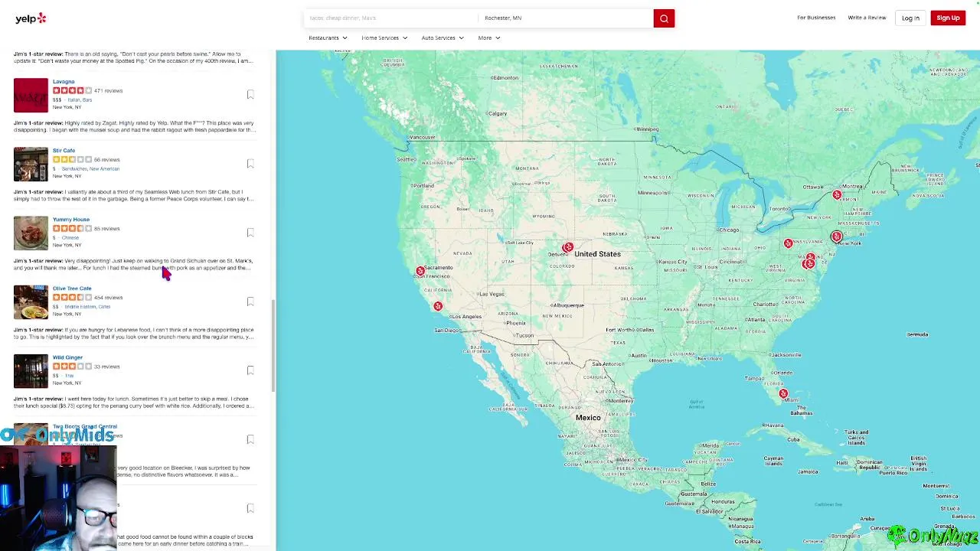Click the Spotted Pig review snippet

134,57
